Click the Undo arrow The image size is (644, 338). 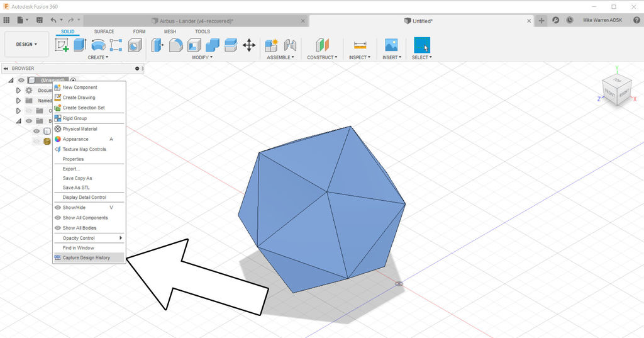pos(53,20)
